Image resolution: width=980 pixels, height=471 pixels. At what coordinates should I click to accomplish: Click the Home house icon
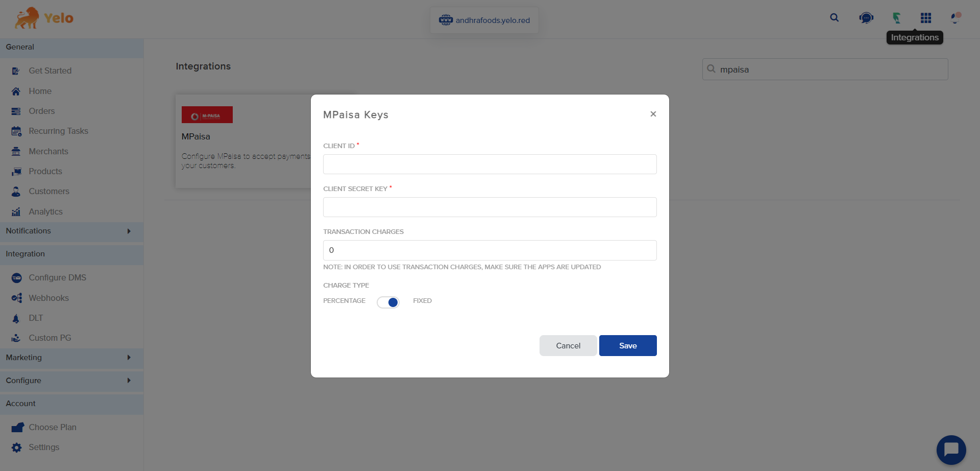(x=16, y=91)
